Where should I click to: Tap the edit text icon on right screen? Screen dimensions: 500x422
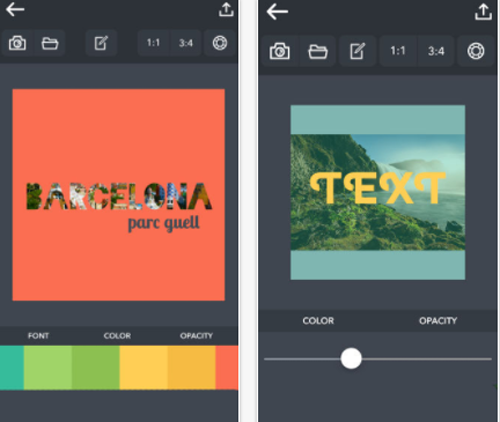[357, 51]
